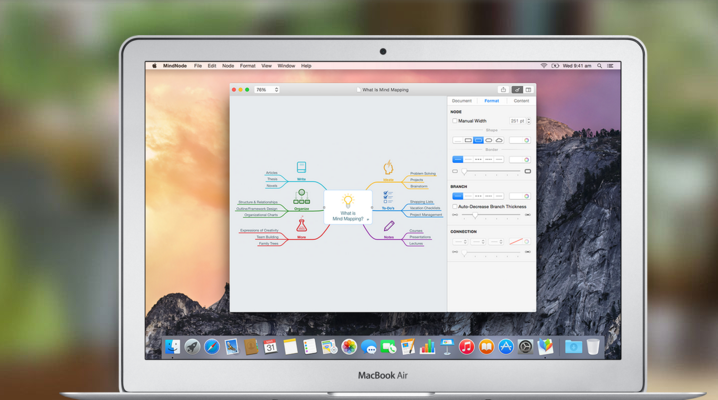
Task: Open the Connection color well with red line
Action: [x=520, y=242]
